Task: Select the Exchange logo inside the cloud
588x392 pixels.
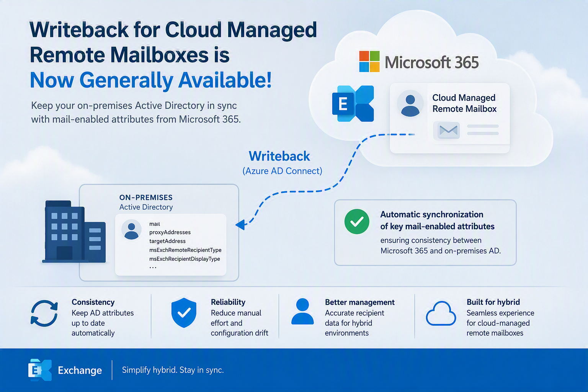Action: (353, 104)
